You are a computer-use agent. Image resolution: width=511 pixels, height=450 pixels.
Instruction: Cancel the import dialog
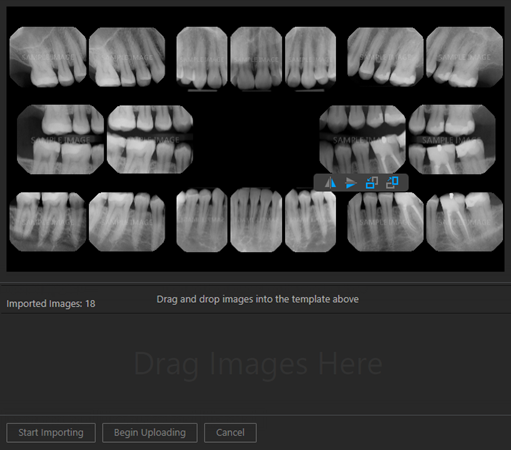pyautogui.click(x=230, y=433)
